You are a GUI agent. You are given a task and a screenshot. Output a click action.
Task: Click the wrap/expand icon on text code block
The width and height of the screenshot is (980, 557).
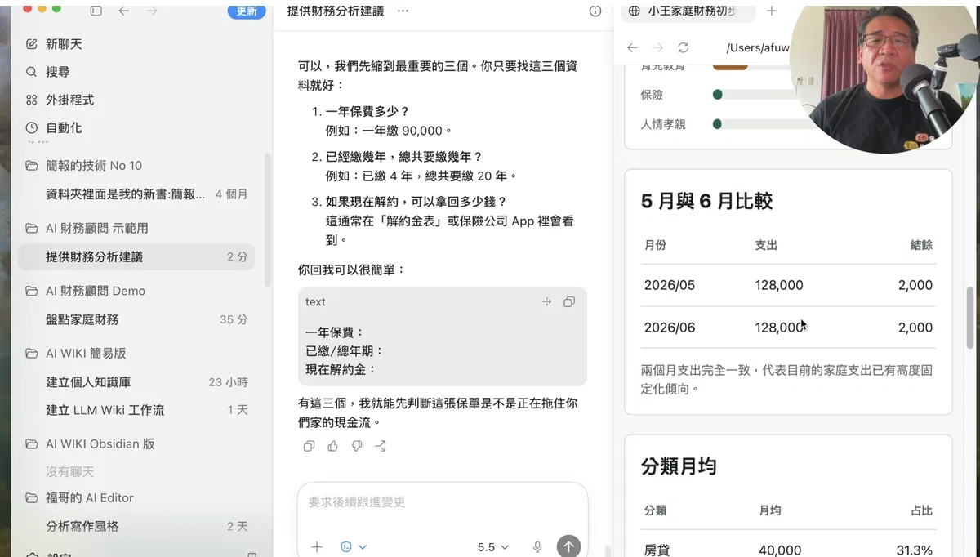(x=547, y=301)
